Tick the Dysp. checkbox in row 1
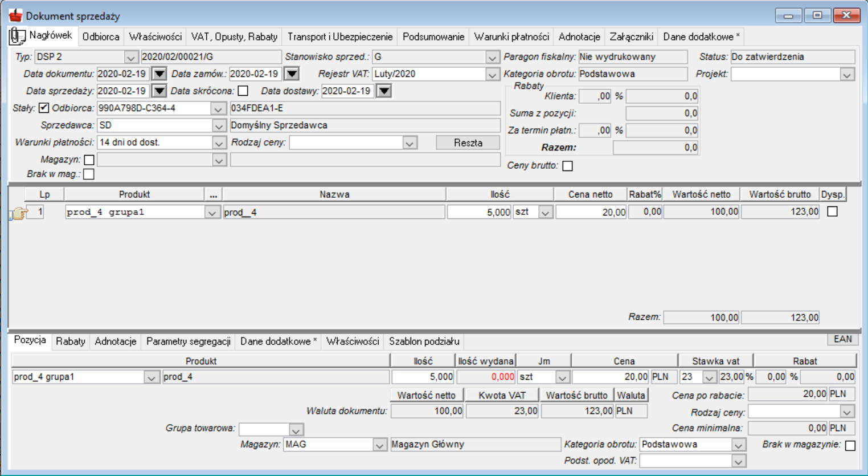Screen dimensions: 868x476 tap(832, 211)
